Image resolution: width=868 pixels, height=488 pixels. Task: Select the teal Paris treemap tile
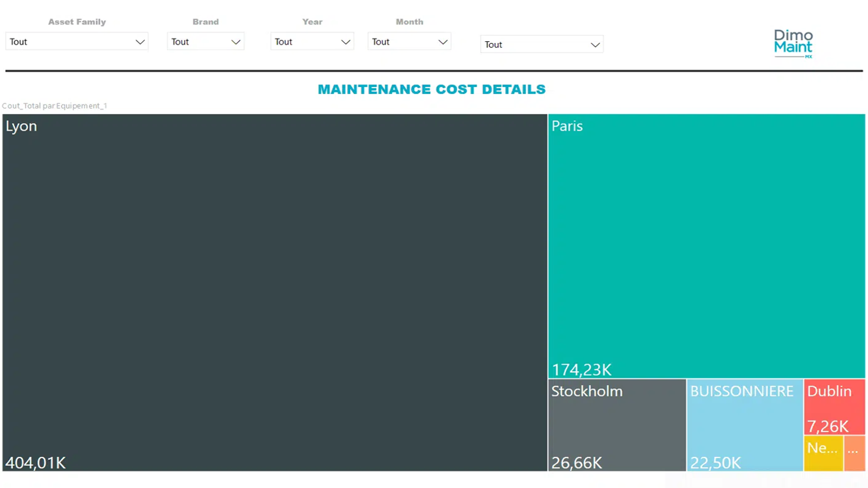(x=706, y=244)
